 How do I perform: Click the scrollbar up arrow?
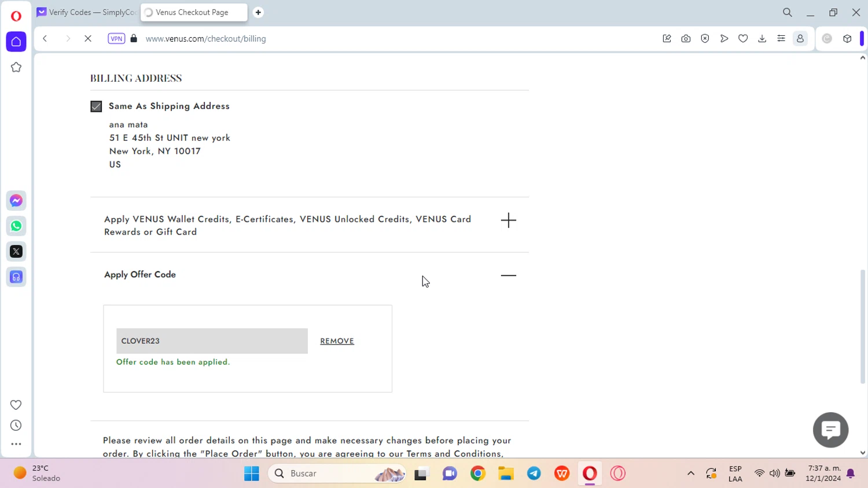863,57
